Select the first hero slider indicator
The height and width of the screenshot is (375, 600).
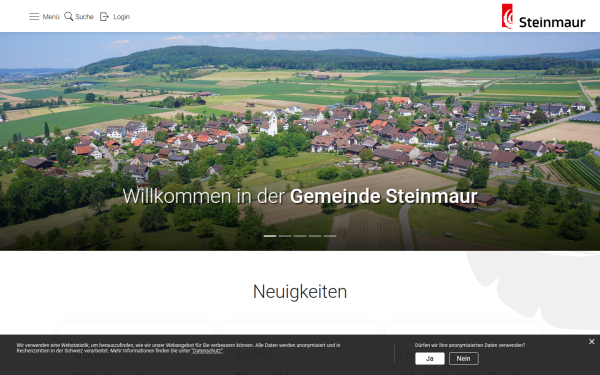point(270,236)
